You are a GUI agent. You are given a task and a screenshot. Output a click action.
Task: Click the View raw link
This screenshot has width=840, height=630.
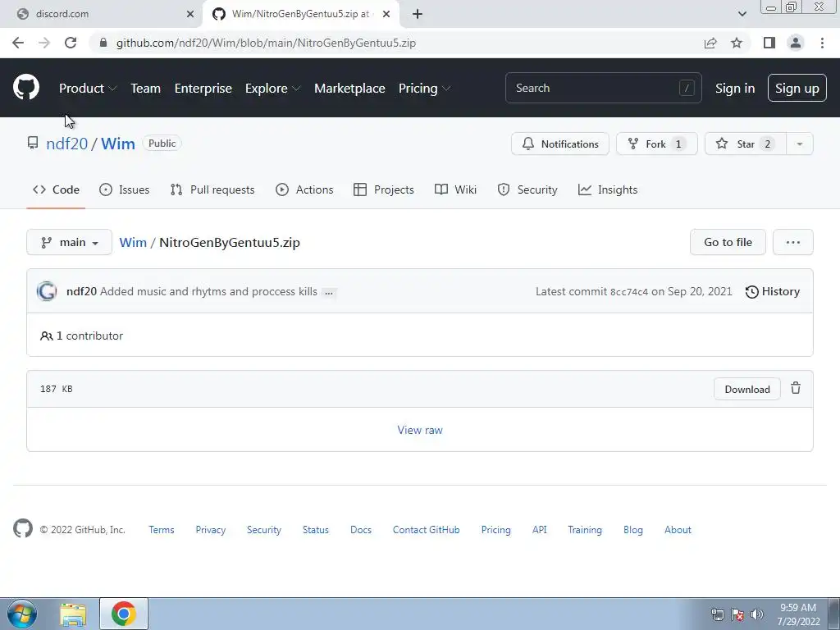coord(420,430)
